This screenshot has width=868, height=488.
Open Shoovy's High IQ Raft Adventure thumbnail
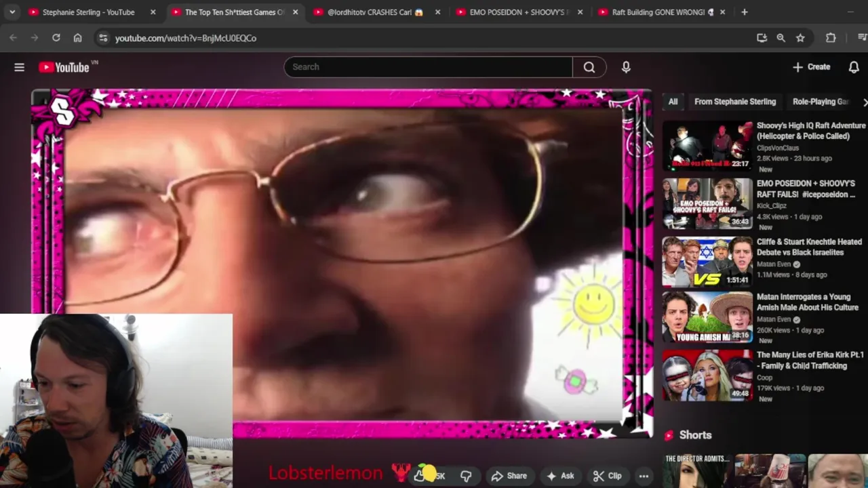(x=707, y=146)
